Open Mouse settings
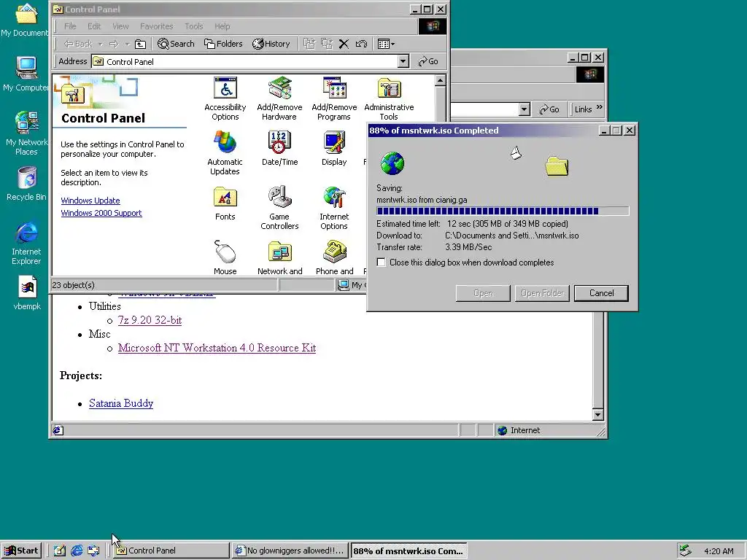 [x=225, y=257]
